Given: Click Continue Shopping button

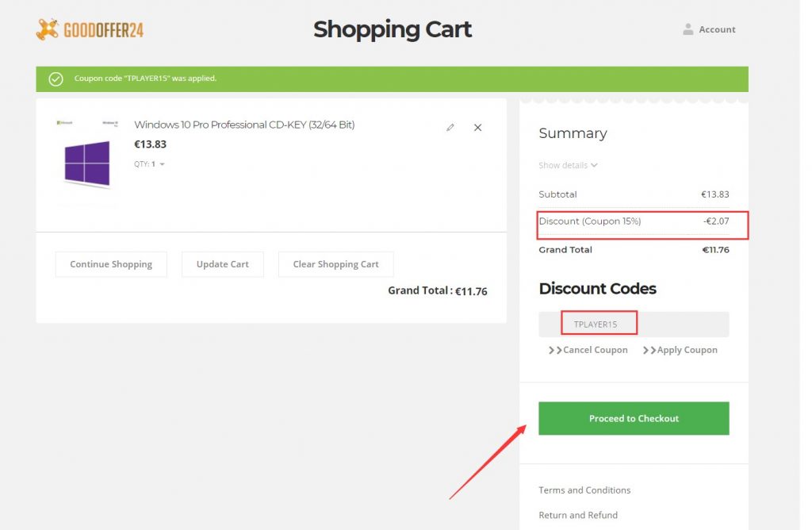Looking at the screenshot, I should tap(111, 264).
